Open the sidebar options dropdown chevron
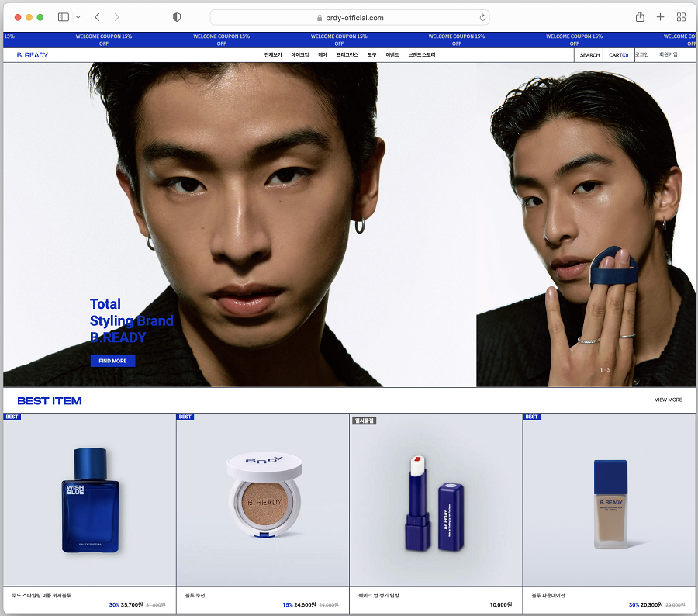 tap(78, 17)
